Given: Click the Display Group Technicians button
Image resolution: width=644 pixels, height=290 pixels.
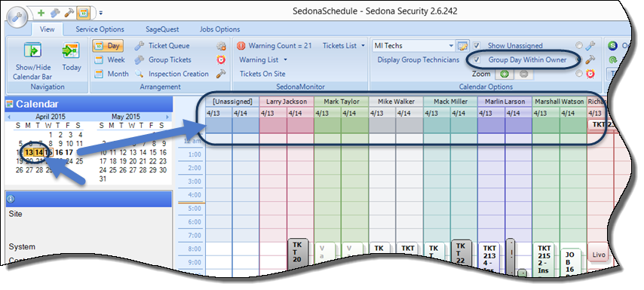Looking at the screenshot, I should (418, 60).
